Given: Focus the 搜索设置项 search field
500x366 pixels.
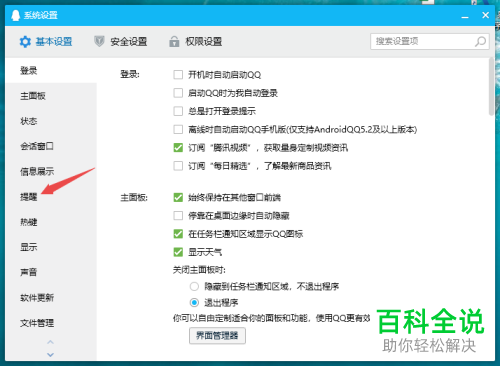Looking at the screenshot, I should (430, 41).
